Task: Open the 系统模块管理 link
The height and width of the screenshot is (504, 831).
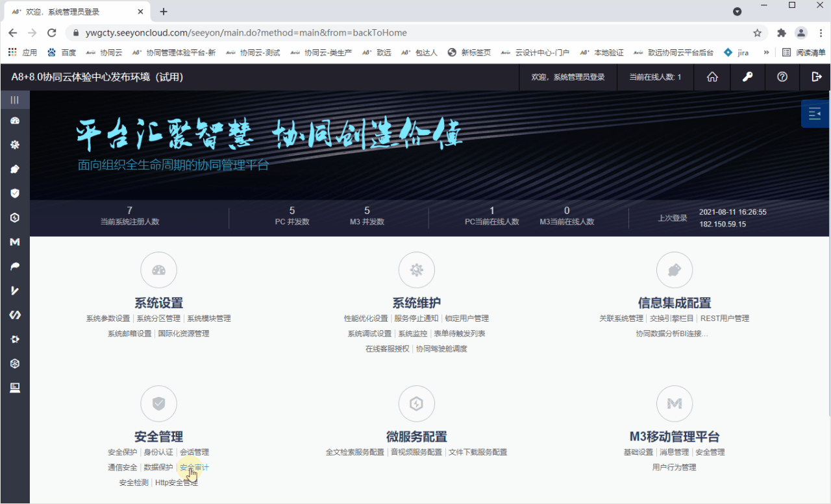Action: pyautogui.click(x=209, y=318)
